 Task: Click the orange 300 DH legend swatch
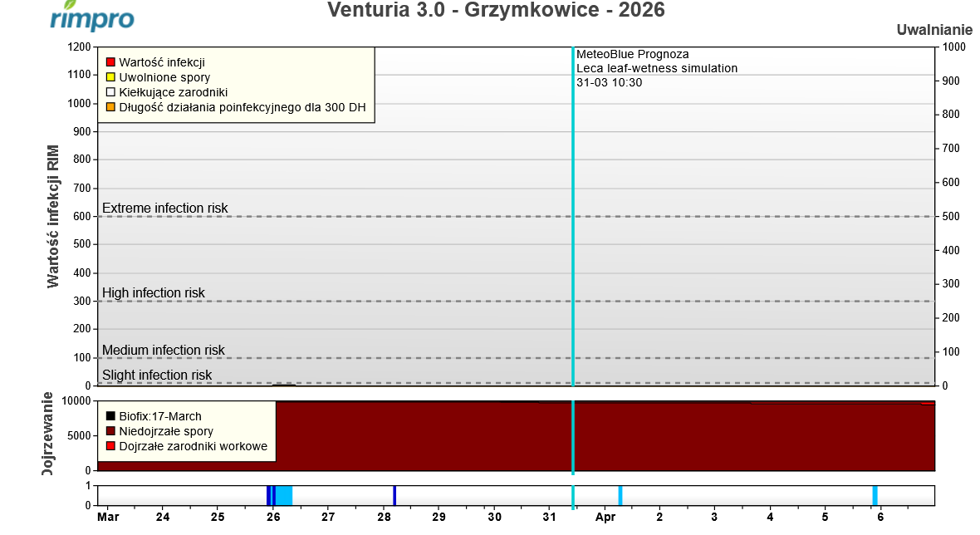110,107
